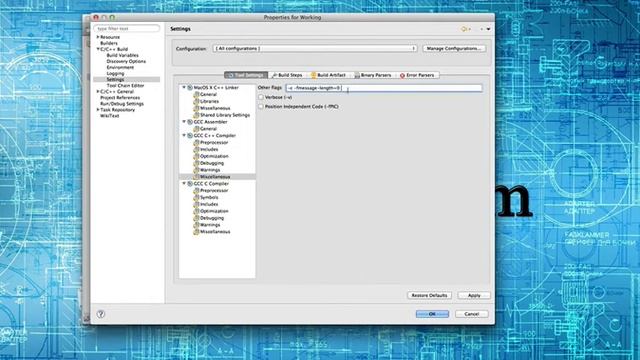This screenshot has width=640, height=360.
Task: Click Debugging icon under GCC C Compiler
Action: click(x=196, y=218)
